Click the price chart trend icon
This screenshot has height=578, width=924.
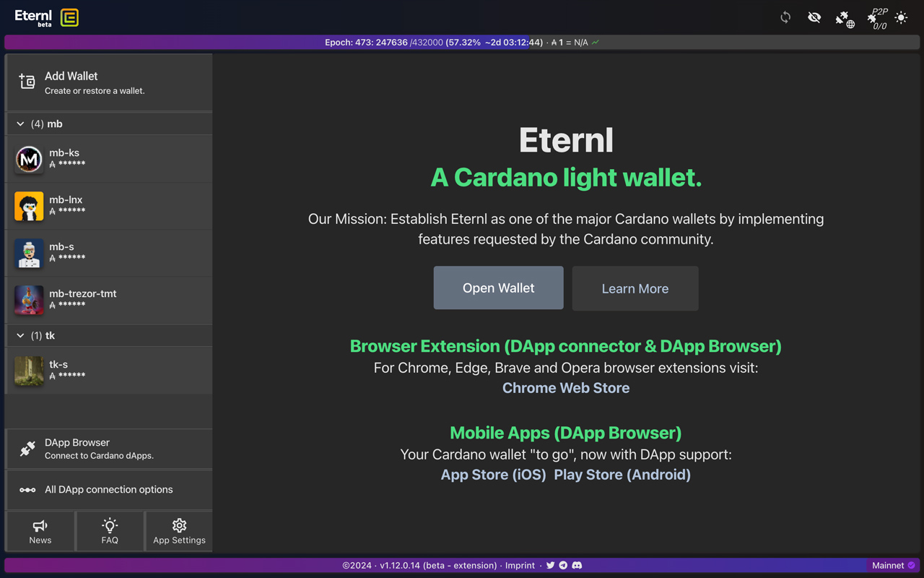(x=596, y=43)
